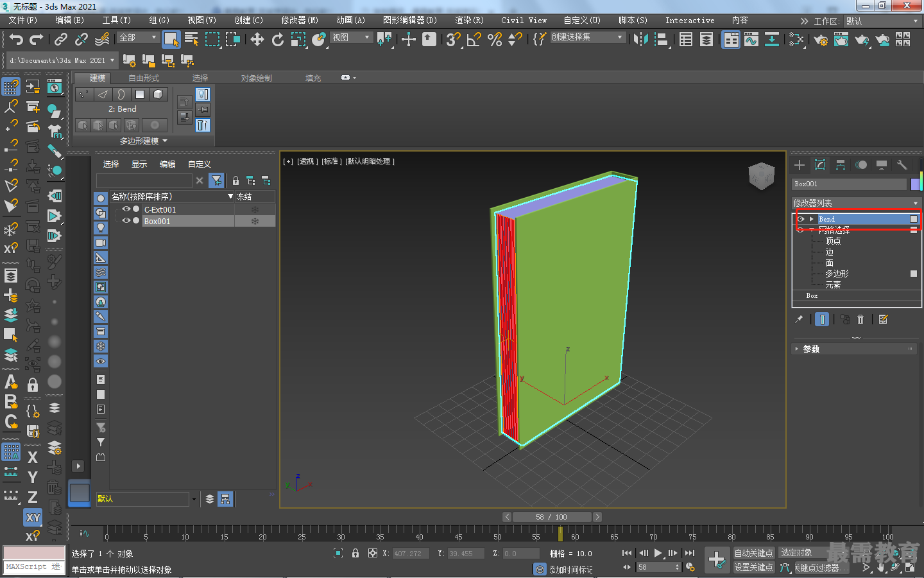Viewport: 924px width, 578px height.
Task: Click 设置关键点 set key button
Action: 753,567
